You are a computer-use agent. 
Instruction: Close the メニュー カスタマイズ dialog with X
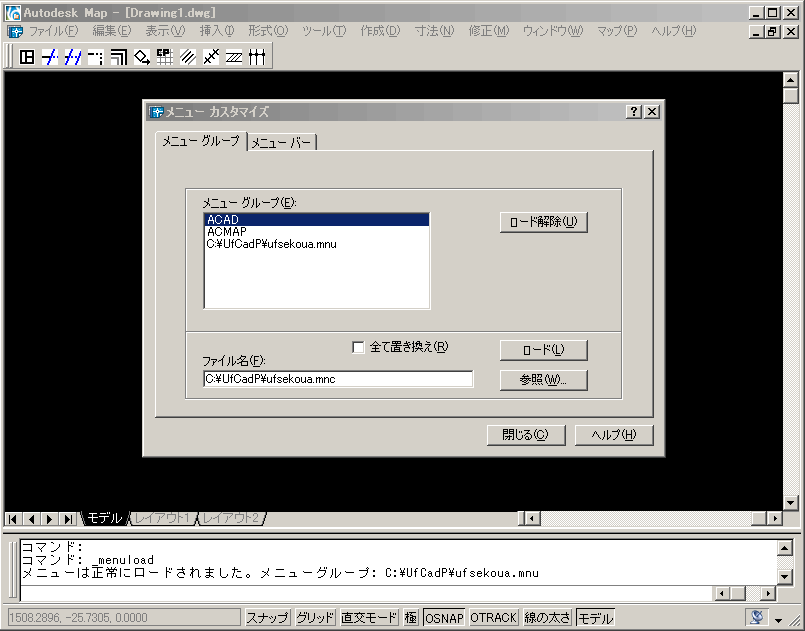pyautogui.click(x=652, y=111)
